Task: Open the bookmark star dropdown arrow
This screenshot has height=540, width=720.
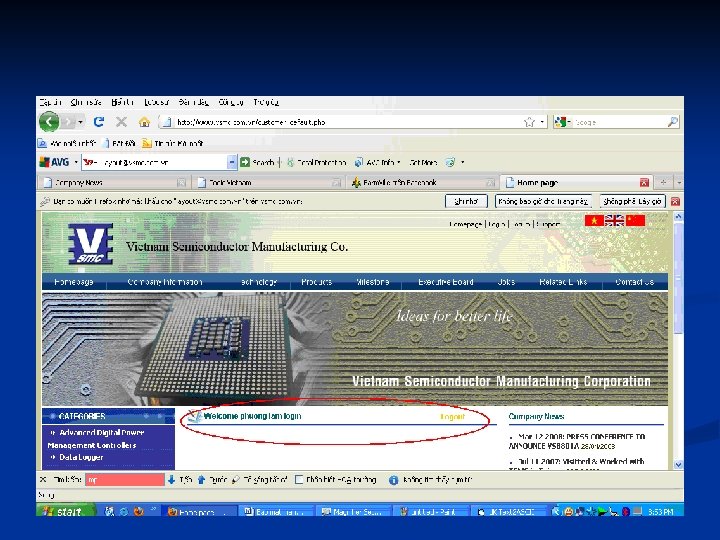Action: [542, 122]
